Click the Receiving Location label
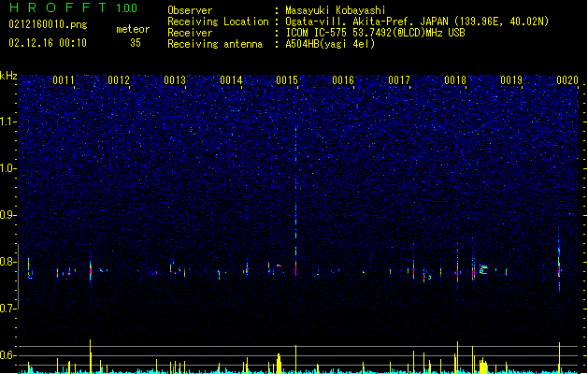588x374 pixels. coord(218,22)
